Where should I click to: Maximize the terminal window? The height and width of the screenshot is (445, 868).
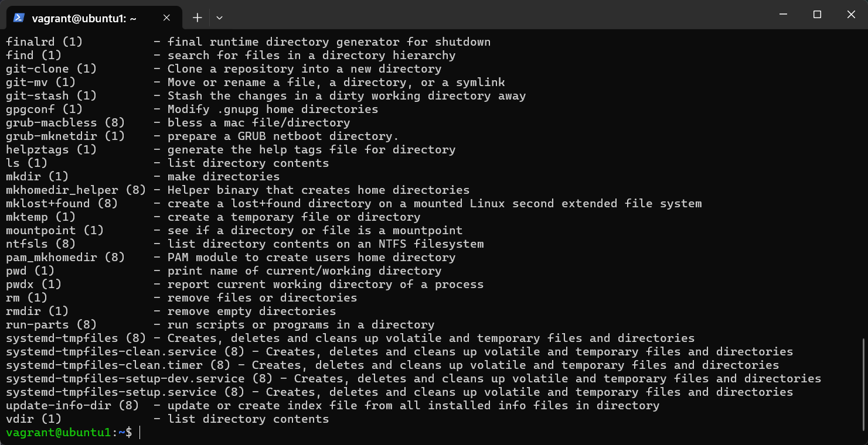817,15
